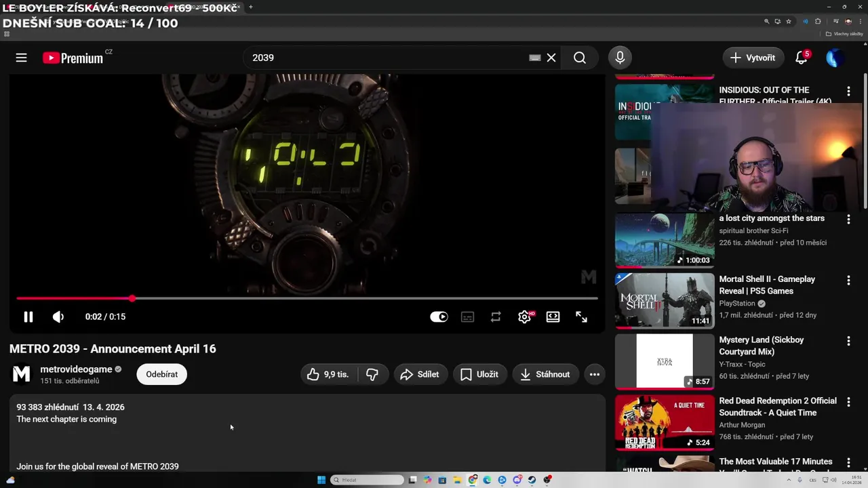Subscribe with the Odebírat button
Screen dimensions: 868x488
(x=162, y=374)
